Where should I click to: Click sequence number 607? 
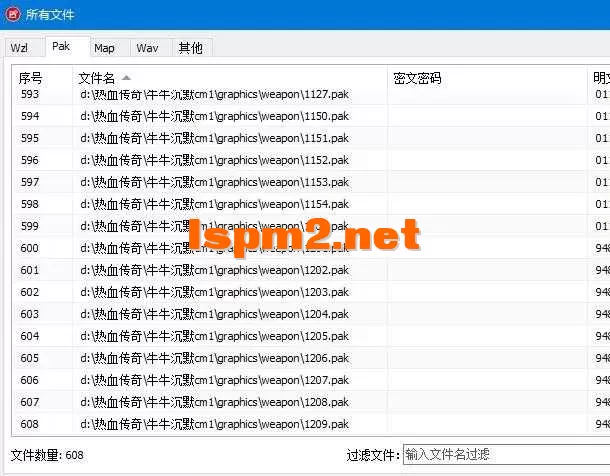(x=30, y=402)
